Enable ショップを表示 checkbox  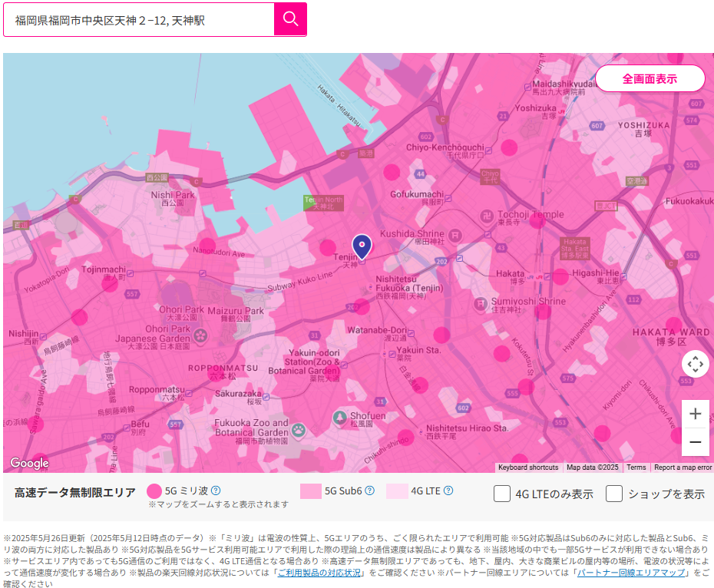point(614,494)
